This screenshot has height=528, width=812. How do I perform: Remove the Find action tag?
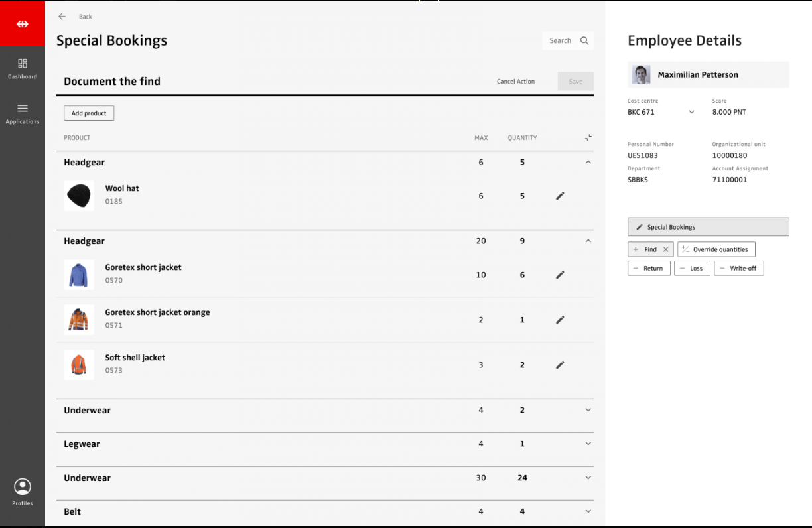pyautogui.click(x=666, y=249)
